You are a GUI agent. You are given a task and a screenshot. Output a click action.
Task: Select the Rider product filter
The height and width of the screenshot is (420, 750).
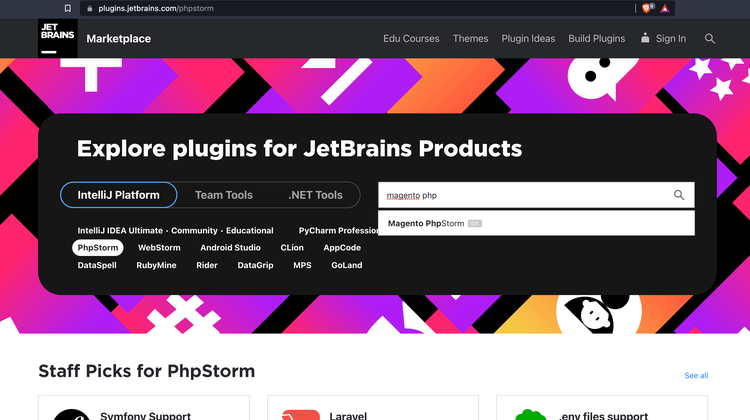(207, 265)
